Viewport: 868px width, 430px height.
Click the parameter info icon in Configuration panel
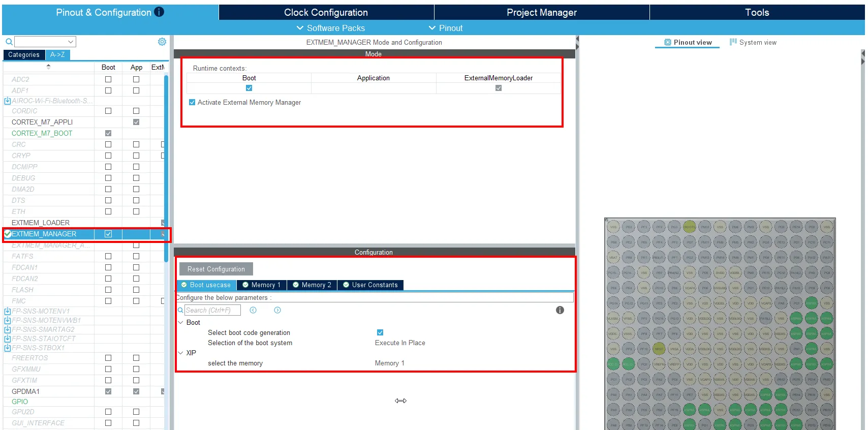560,310
